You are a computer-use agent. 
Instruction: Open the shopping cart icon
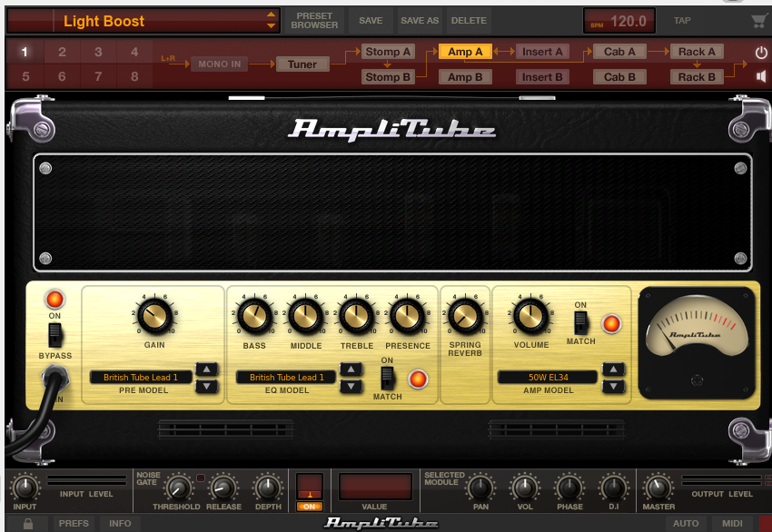click(x=760, y=21)
